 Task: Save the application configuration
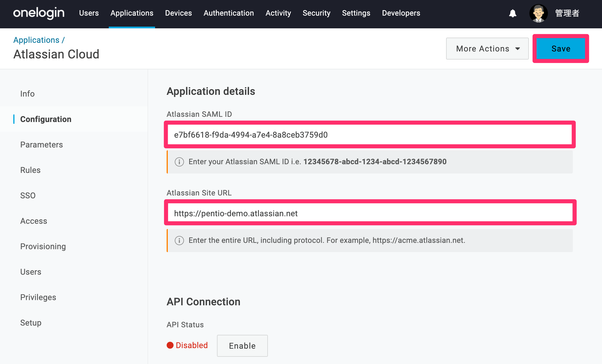561,49
